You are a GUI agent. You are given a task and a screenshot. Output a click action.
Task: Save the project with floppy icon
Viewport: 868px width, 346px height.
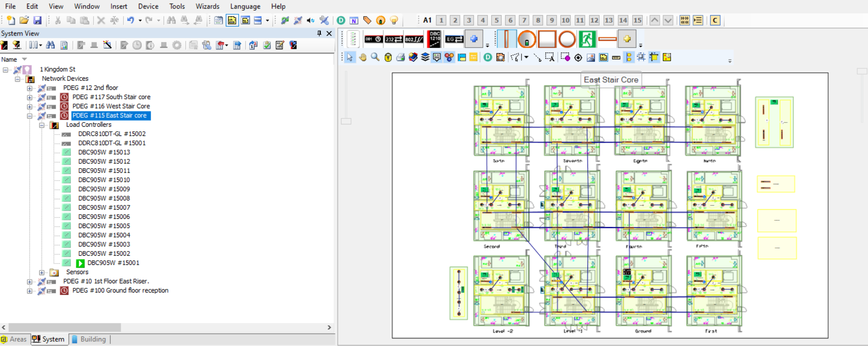[x=37, y=20]
